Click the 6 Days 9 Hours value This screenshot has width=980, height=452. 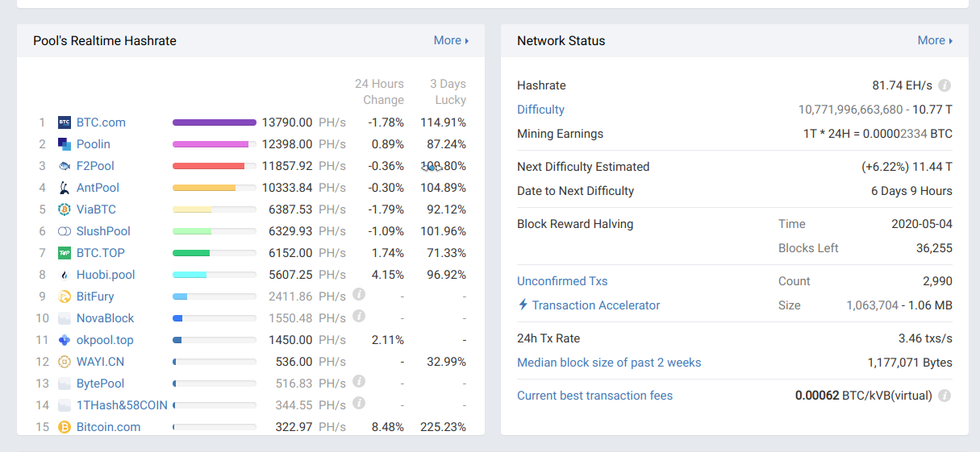[x=911, y=191]
